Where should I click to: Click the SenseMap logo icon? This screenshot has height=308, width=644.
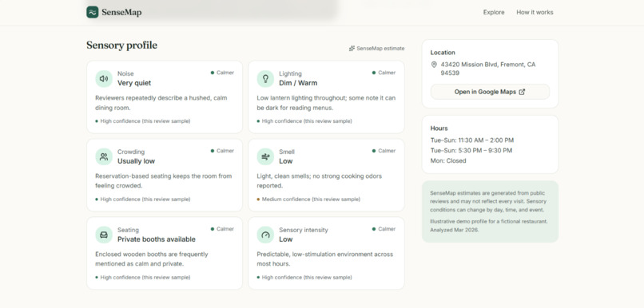click(x=93, y=12)
